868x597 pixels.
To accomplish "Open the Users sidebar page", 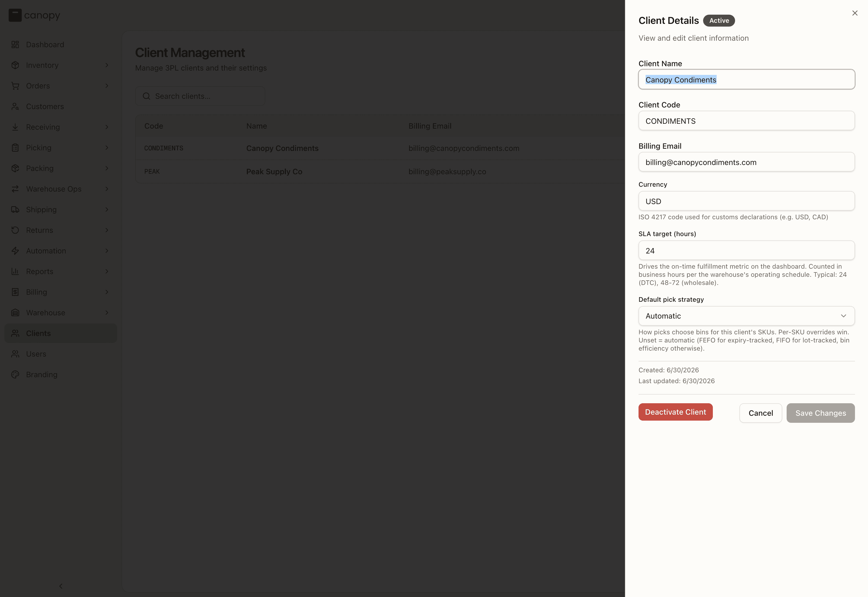I will coord(60,354).
